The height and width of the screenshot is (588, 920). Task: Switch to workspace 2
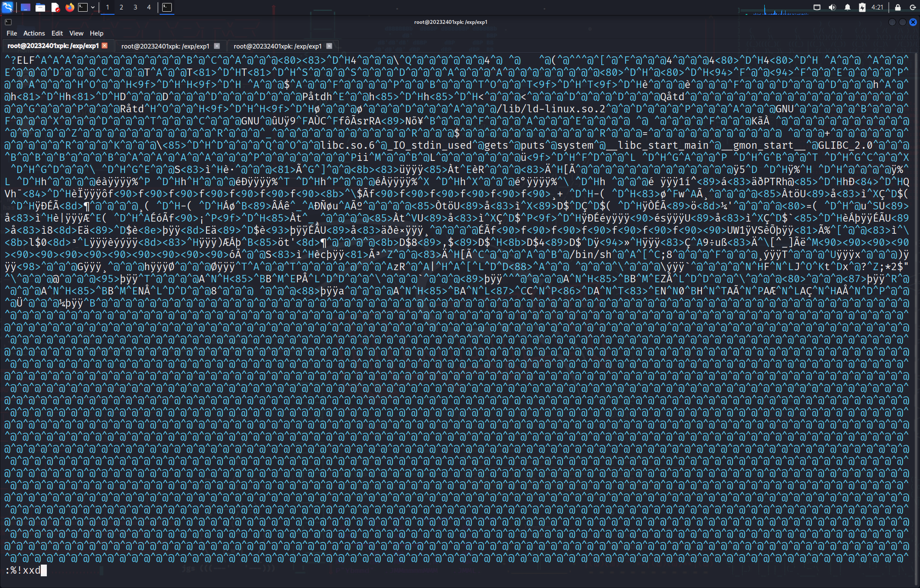121,7
